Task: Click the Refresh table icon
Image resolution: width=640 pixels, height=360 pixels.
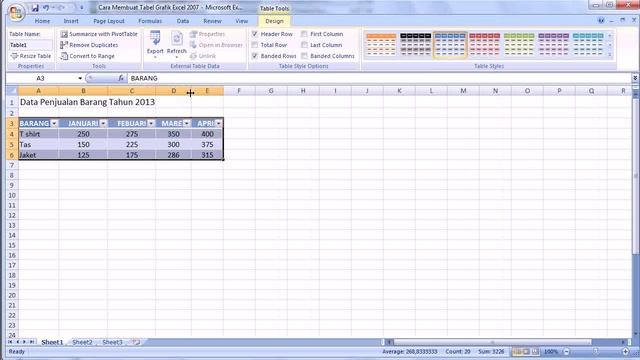Action: (176, 44)
